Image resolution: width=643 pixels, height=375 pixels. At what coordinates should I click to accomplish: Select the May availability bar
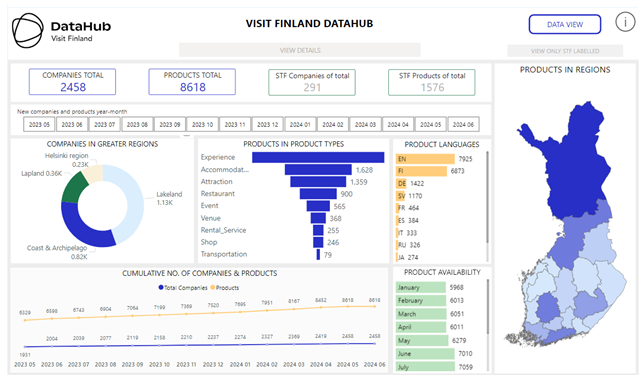coord(422,341)
